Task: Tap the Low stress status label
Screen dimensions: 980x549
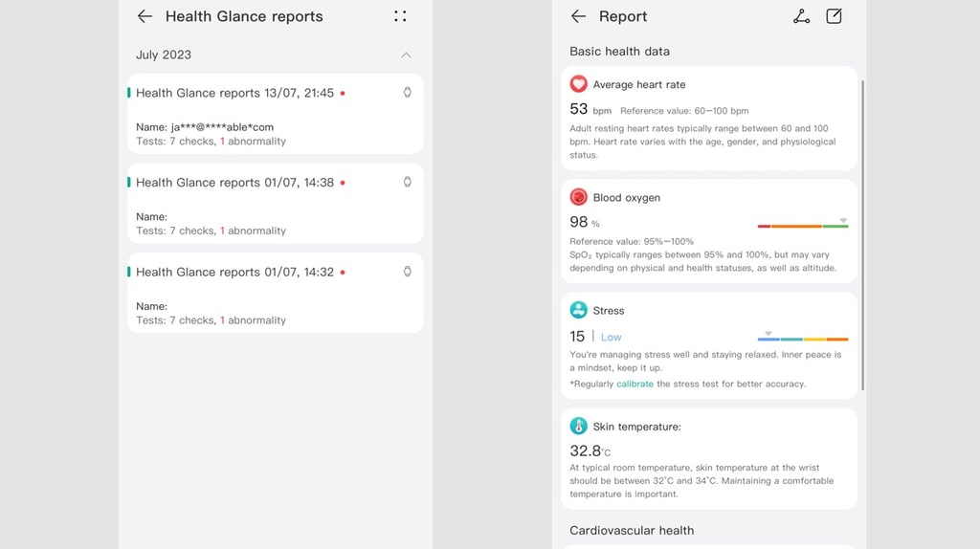Action: [x=612, y=338]
